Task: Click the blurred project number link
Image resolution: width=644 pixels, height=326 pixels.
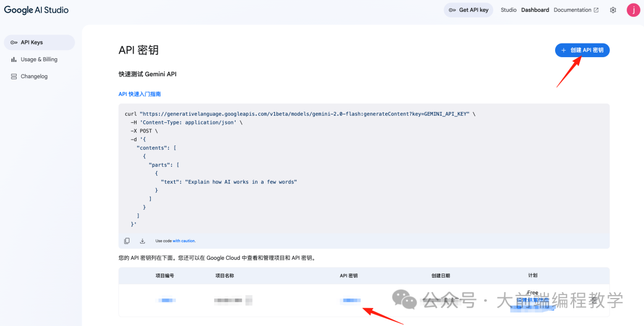Action: [166, 300]
